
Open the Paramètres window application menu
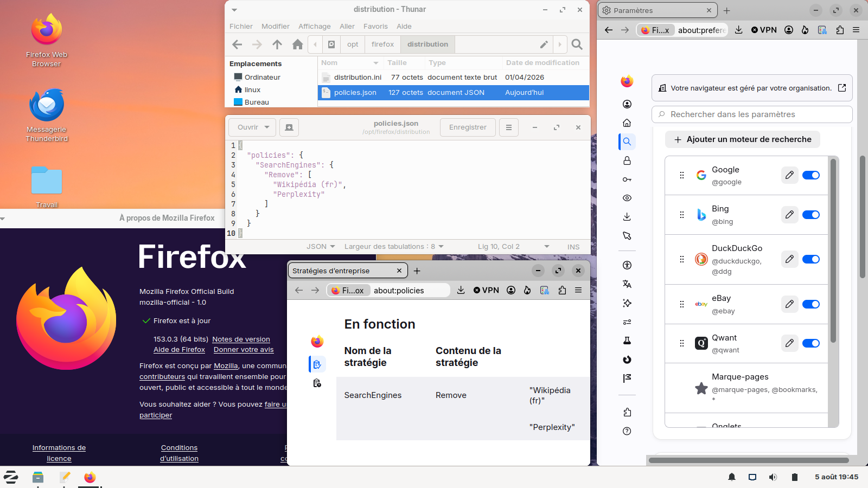coord(856,30)
